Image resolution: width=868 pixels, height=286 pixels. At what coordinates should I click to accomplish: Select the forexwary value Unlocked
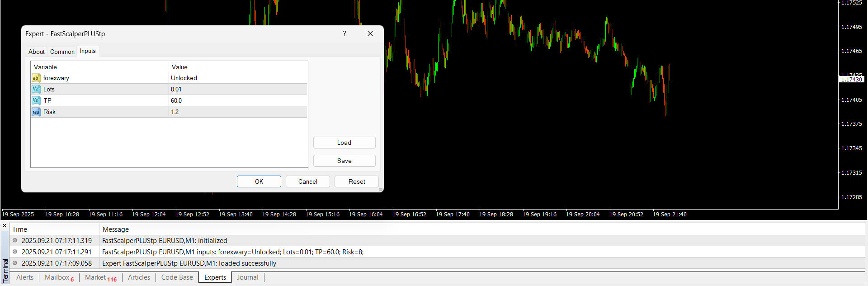coord(238,78)
